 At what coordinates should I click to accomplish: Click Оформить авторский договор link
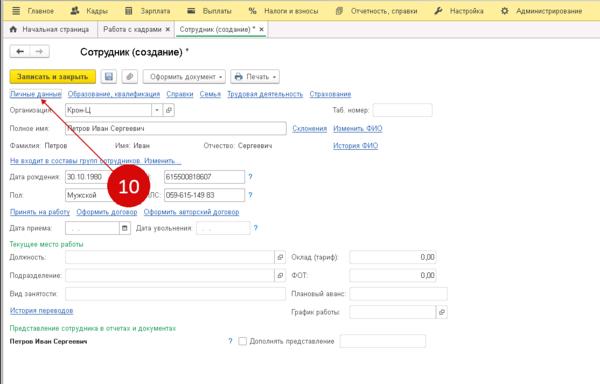click(x=191, y=212)
